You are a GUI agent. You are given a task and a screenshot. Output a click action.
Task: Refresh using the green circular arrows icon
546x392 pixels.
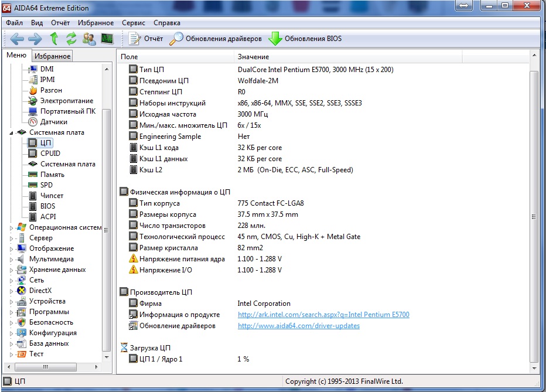point(71,38)
